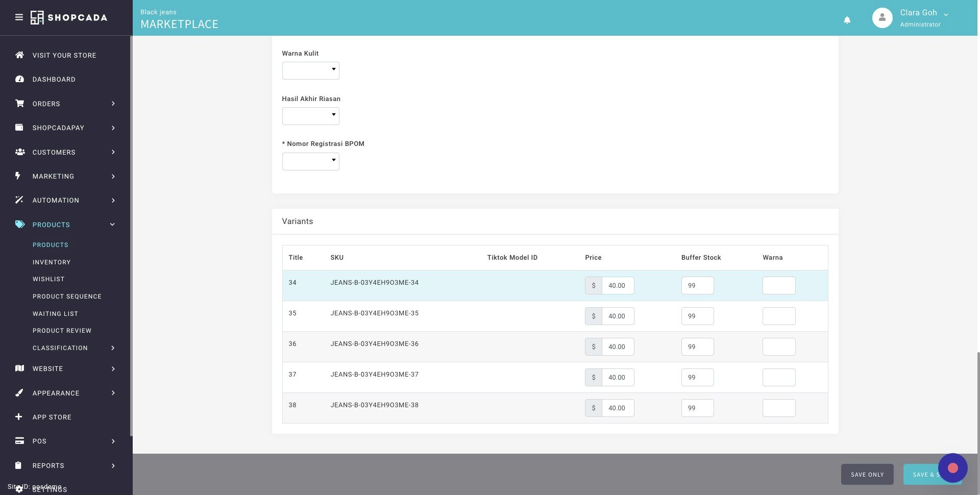980x495 pixels.
Task: Click the Warna field for variant 37
Action: [779, 378]
